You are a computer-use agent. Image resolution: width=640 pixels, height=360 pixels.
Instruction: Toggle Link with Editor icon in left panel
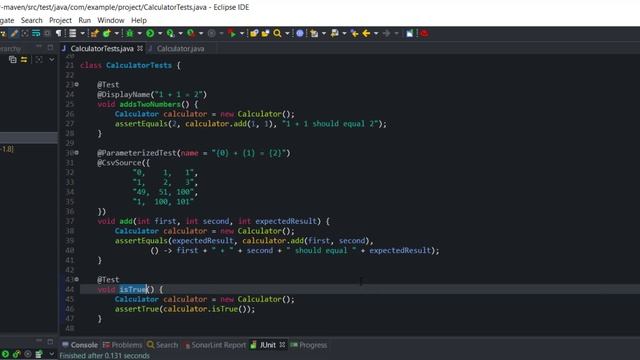[x=24, y=60]
